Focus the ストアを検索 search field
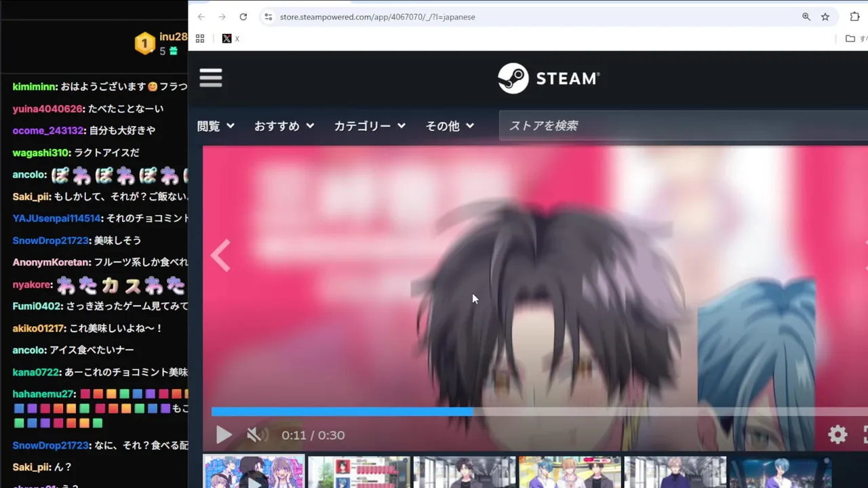The image size is (868, 488). tap(684, 126)
